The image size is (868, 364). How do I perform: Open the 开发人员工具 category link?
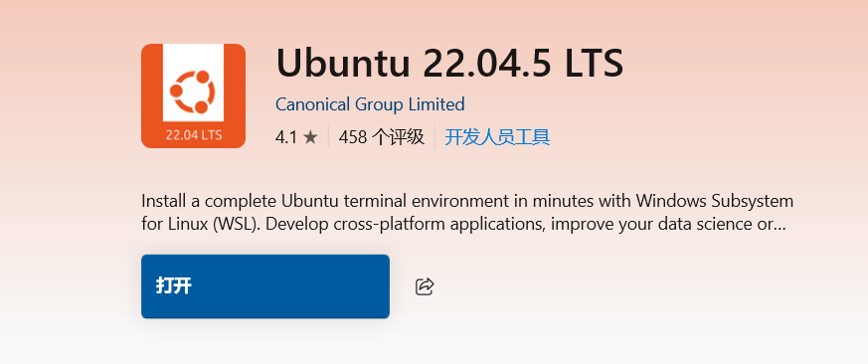(497, 137)
